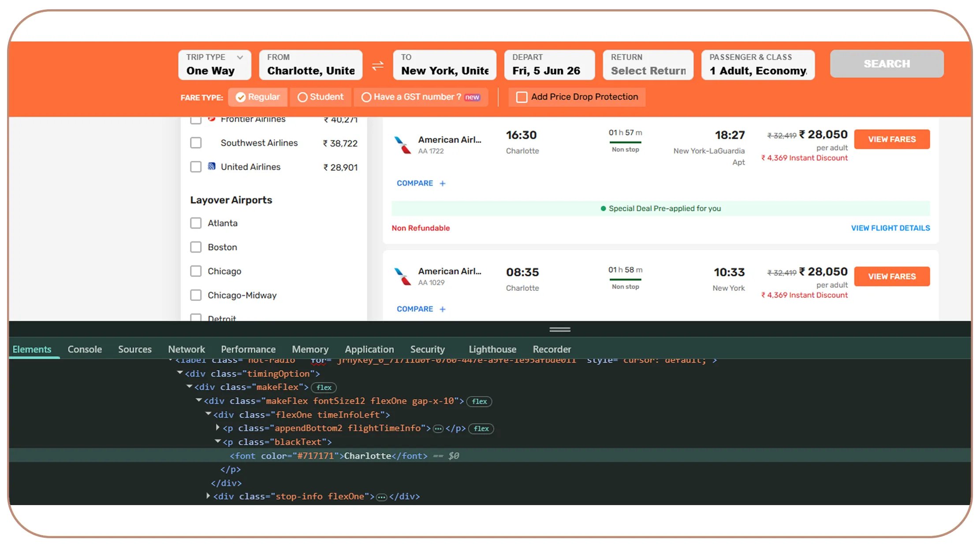Check the Chicago-Midway layover airport
The width and height of the screenshot is (980, 547).
pos(196,295)
